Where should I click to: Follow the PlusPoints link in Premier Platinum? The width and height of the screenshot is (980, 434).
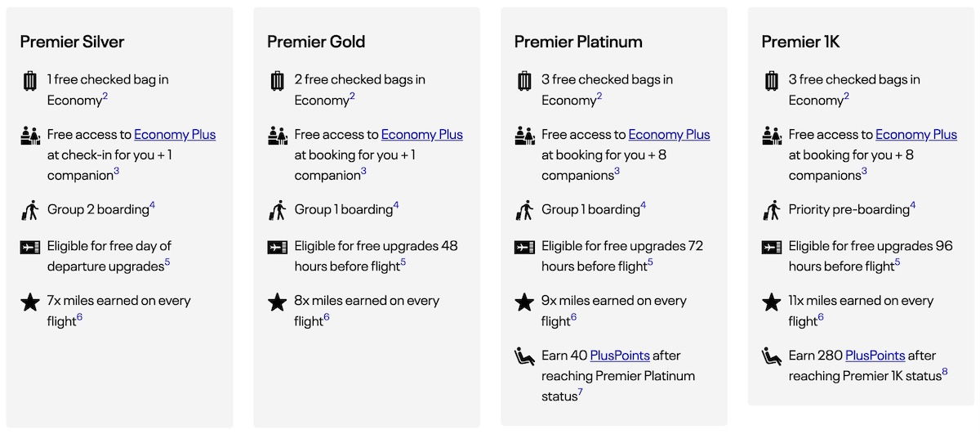click(620, 356)
